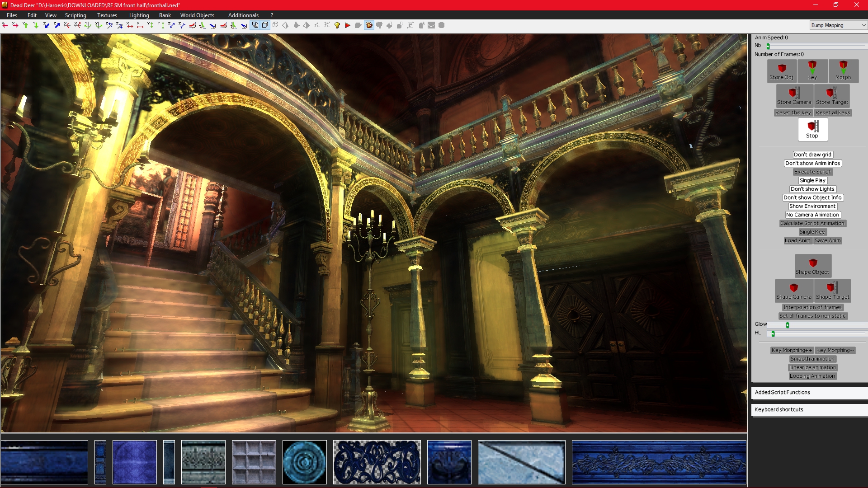The height and width of the screenshot is (488, 868).
Task: Click the Execute Script button
Action: tap(812, 172)
